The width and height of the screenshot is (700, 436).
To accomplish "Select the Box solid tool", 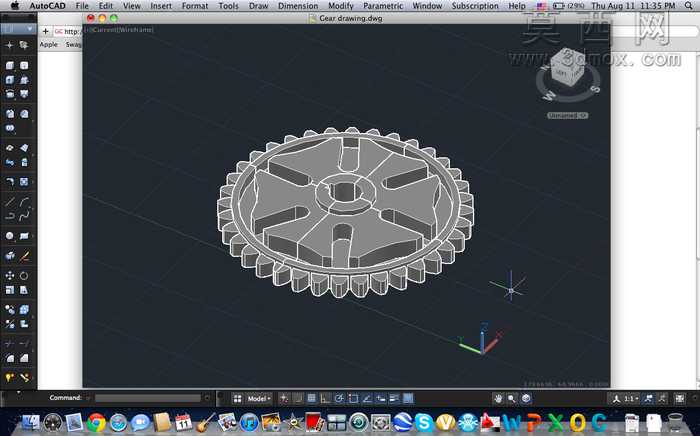I will (10, 65).
